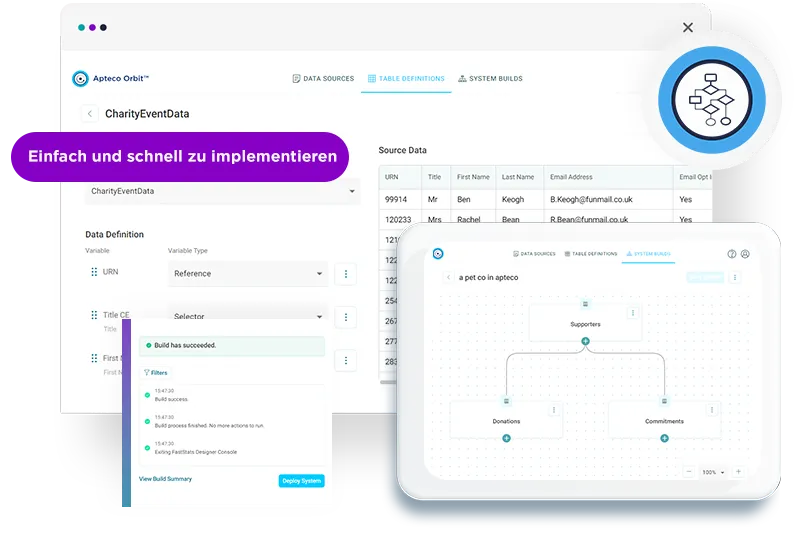
Task: Click the Orbit logo icon on the tablet
Action: [x=438, y=254]
